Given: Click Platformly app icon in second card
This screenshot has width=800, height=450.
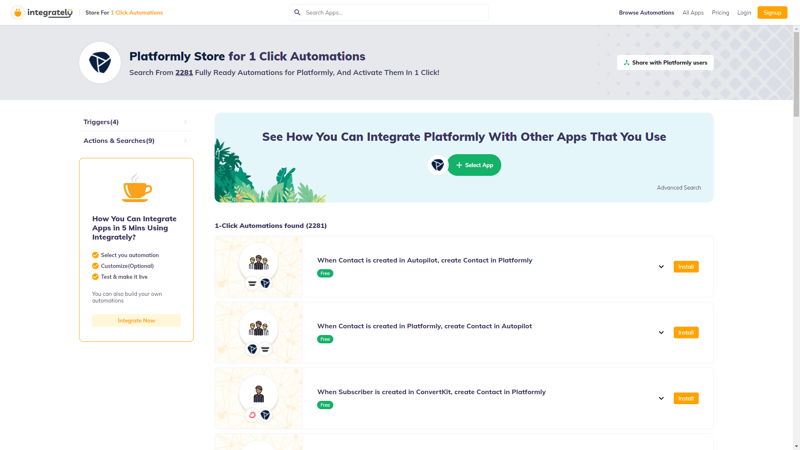Looking at the screenshot, I should pos(252,349).
